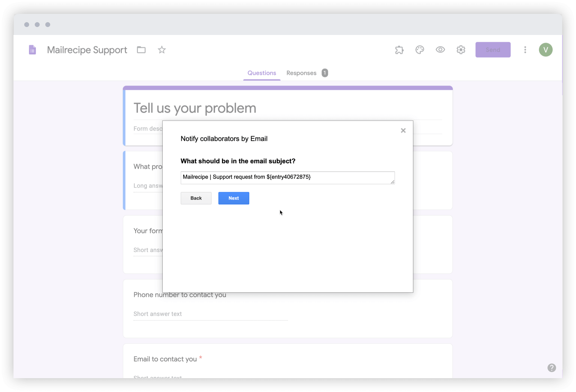576x392 pixels.
Task: Preview the form with the eye icon
Action: [440, 50]
